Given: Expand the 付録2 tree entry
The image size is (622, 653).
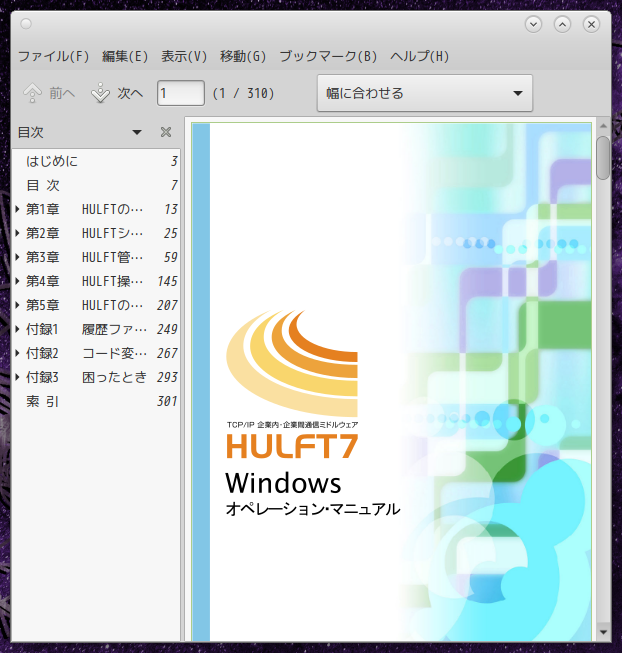Looking at the screenshot, I should pyautogui.click(x=17, y=353).
